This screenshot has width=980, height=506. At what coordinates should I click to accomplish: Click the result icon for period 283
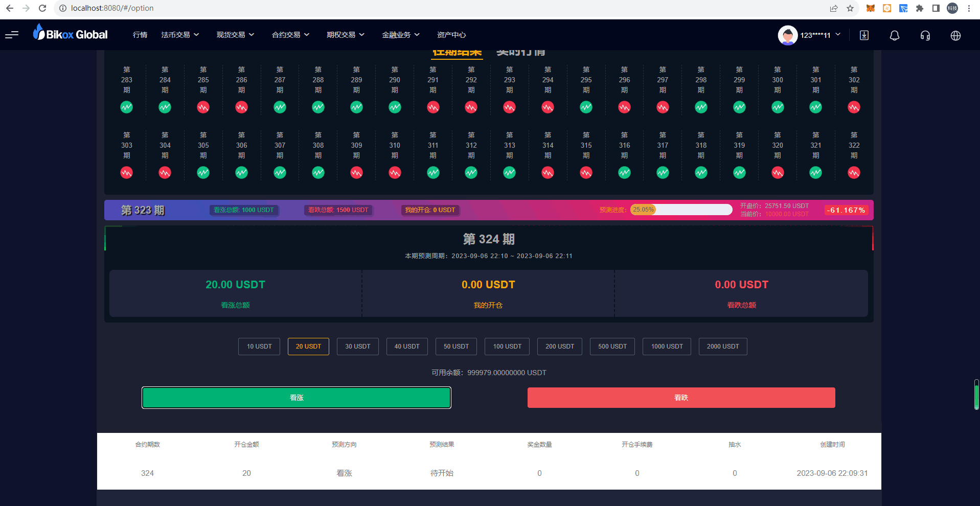126,107
